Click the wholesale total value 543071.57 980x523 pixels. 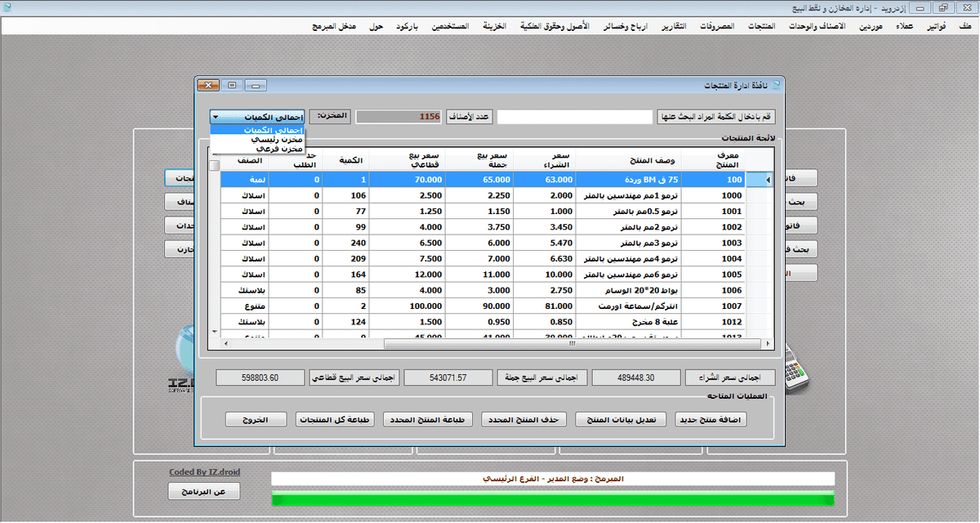click(x=448, y=378)
